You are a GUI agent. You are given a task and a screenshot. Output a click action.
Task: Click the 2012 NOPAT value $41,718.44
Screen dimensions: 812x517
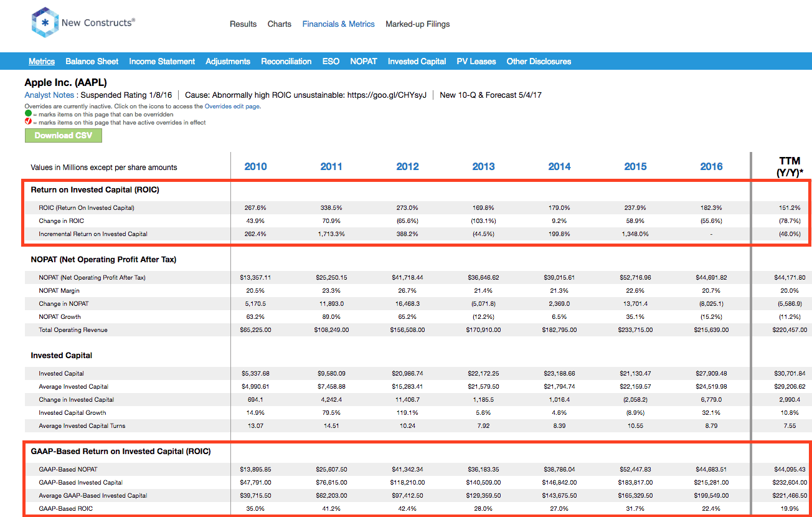pyautogui.click(x=407, y=278)
